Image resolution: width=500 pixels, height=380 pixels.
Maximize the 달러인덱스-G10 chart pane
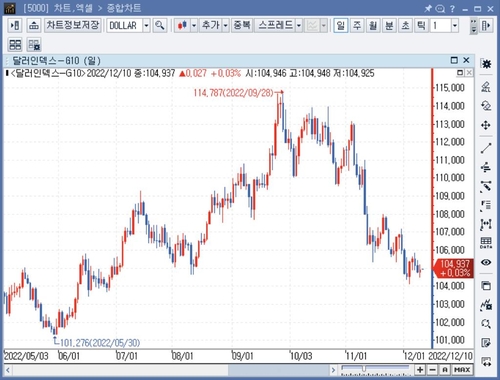[x=454, y=60]
